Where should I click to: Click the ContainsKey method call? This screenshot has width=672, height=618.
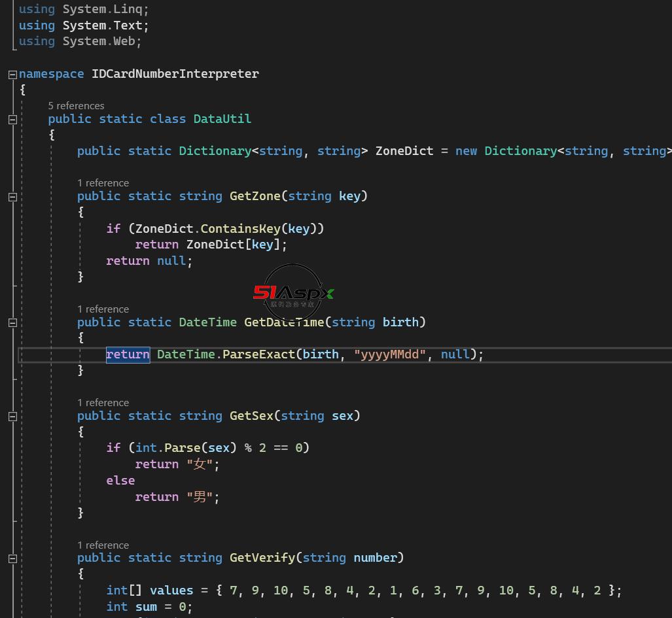(x=240, y=229)
